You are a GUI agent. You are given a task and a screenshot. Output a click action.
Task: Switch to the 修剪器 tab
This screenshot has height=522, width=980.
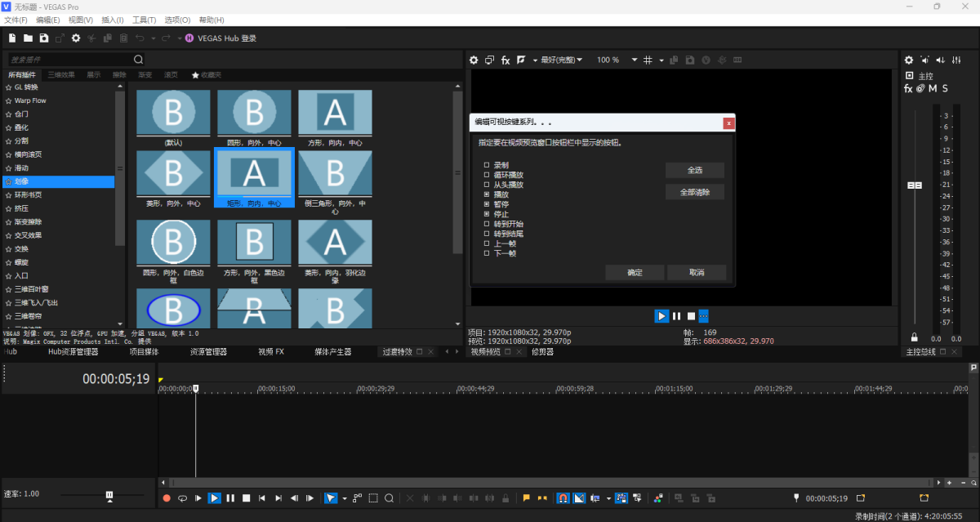click(543, 352)
